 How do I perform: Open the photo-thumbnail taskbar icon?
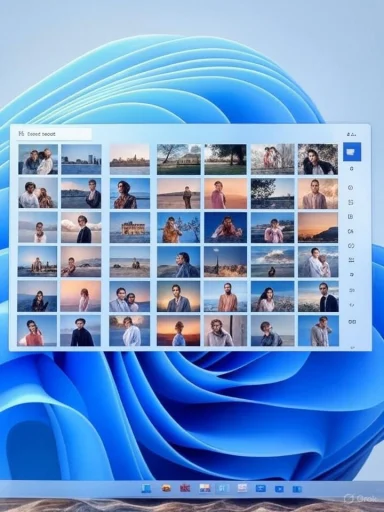click(205, 488)
